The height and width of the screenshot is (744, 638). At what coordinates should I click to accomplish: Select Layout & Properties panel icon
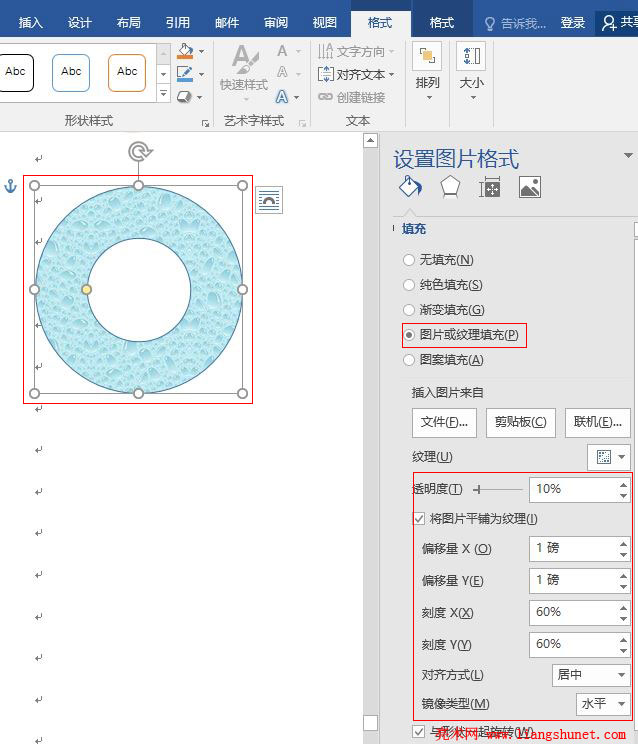tap(490, 187)
